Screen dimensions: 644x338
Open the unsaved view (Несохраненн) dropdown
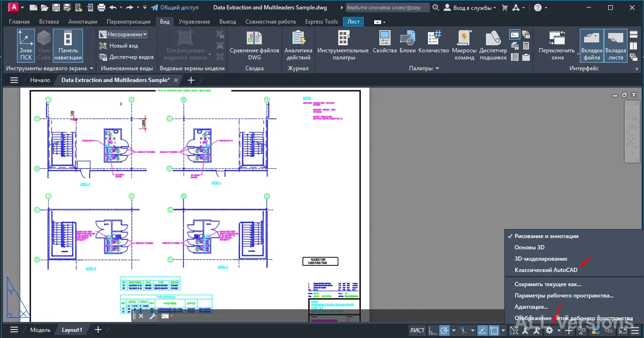(123, 34)
